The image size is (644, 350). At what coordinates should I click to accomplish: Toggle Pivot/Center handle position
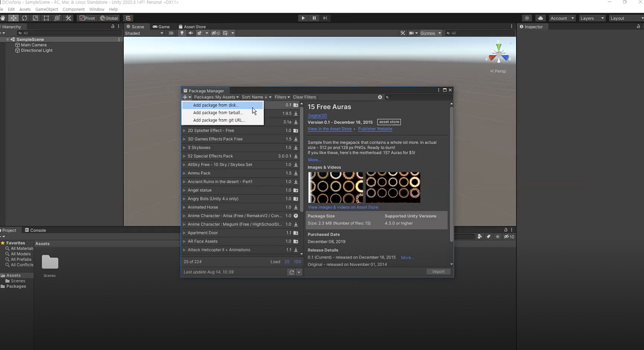(x=87, y=18)
